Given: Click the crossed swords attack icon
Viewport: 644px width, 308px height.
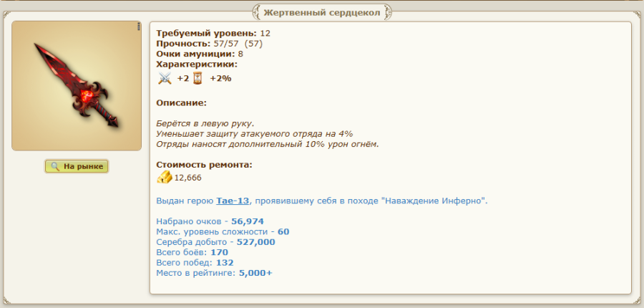Looking at the screenshot, I should [x=165, y=78].
